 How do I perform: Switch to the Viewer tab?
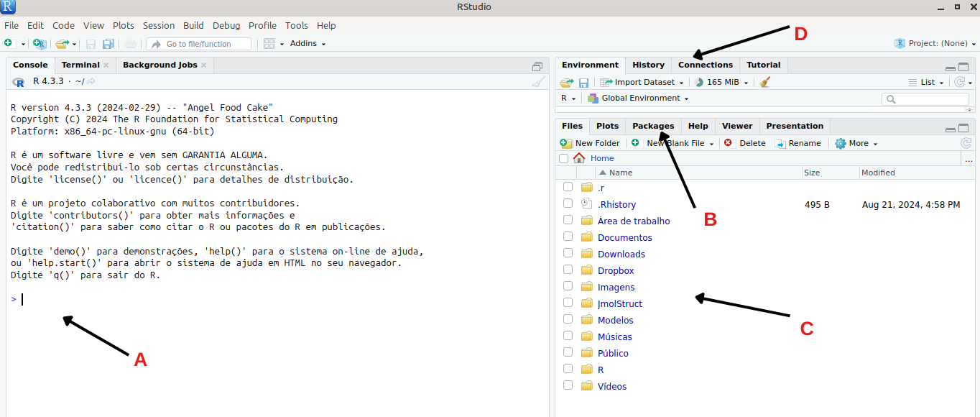(x=737, y=126)
